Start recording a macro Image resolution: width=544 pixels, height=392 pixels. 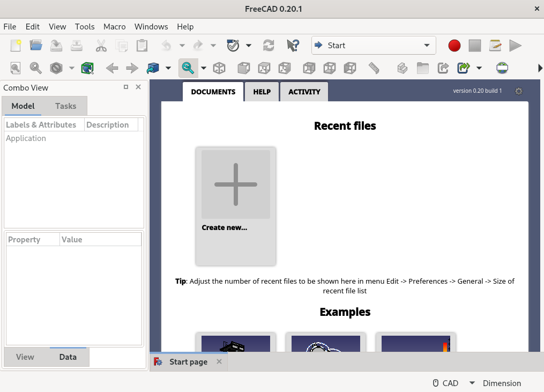click(454, 45)
